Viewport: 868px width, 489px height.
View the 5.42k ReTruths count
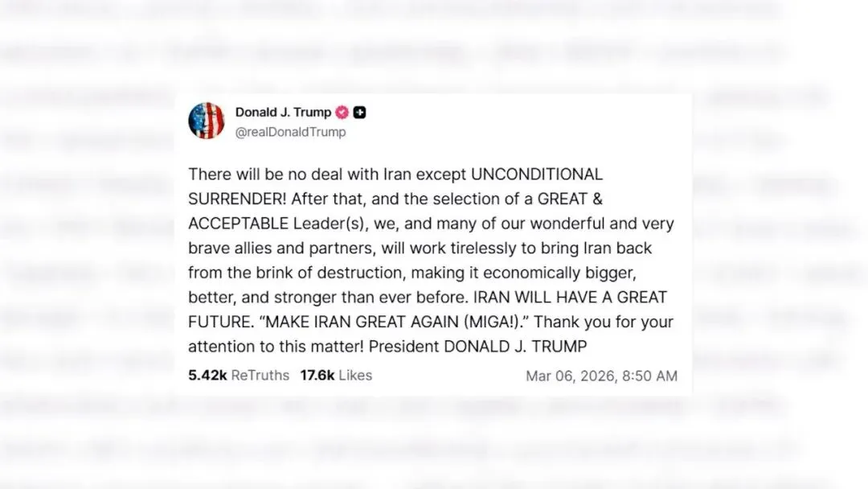pyautogui.click(x=207, y=375)
